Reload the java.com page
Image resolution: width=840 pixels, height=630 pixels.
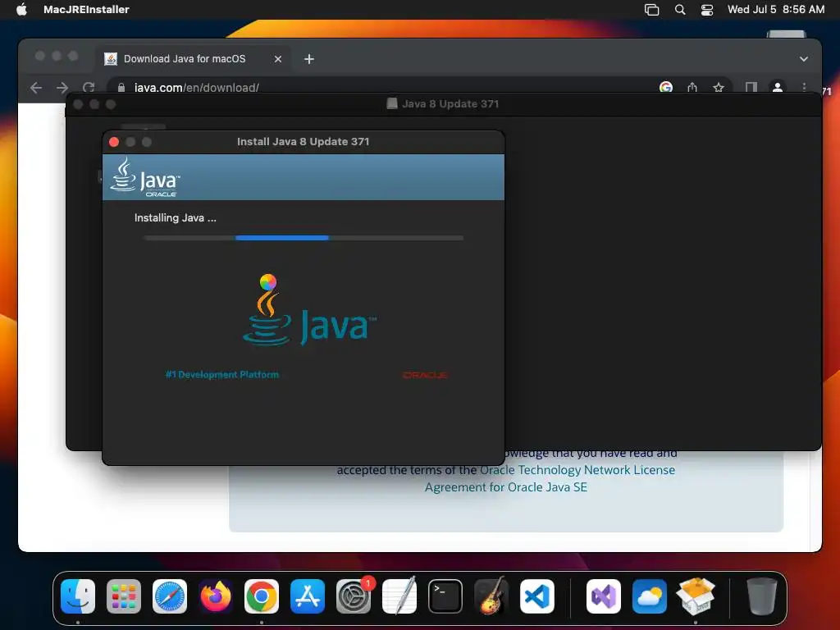[89, 87]
